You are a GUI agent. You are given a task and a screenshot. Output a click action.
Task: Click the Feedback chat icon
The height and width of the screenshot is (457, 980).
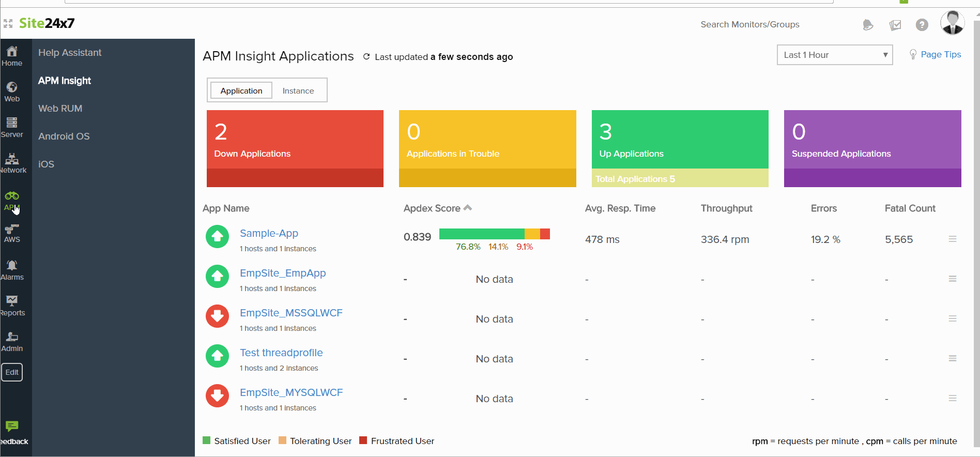coord(12,426)
